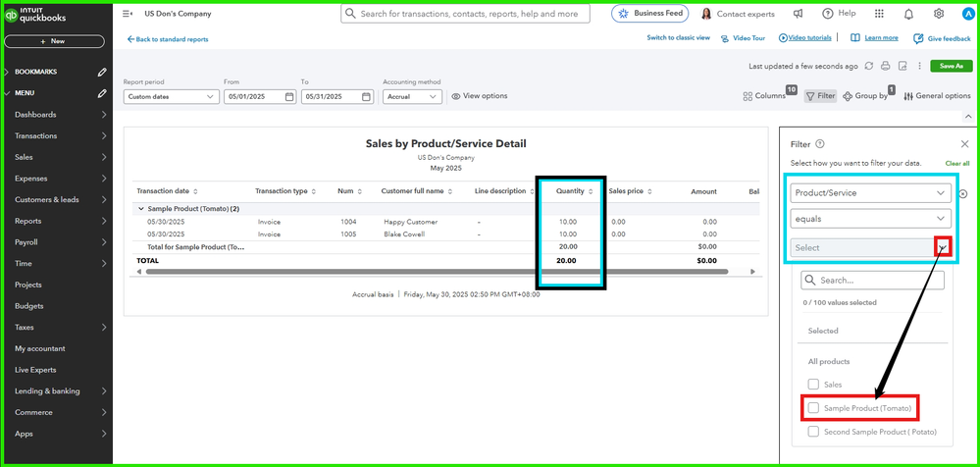This screenshot has width=980, height=467.
Task: Edit Menu with pencil icon
Action: pos(102,93)
